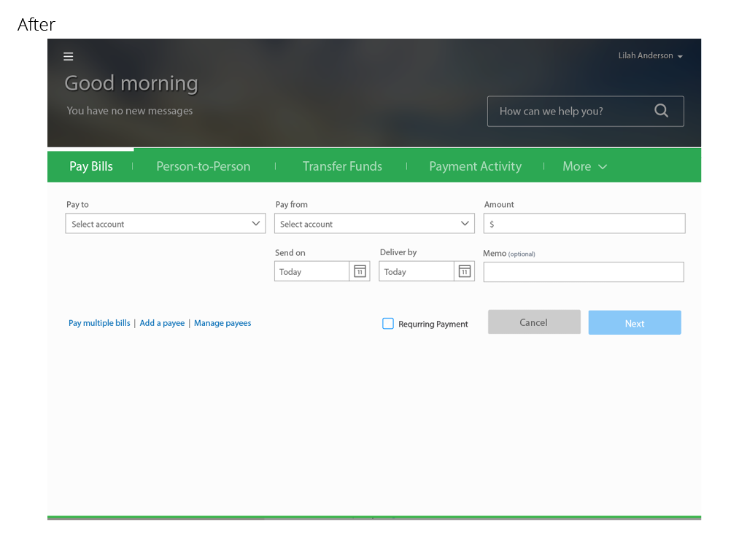Open the Manage payees link

(x=222, y=323)
